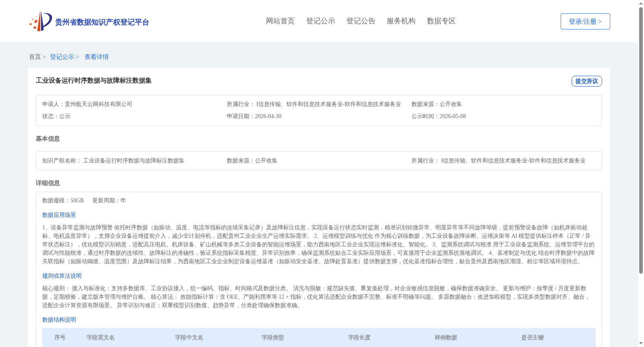This screenshot has height=347, width=644.
Task: Click the scrollbar down arrow
Action: pyautogui.click(x=641, y=344)
